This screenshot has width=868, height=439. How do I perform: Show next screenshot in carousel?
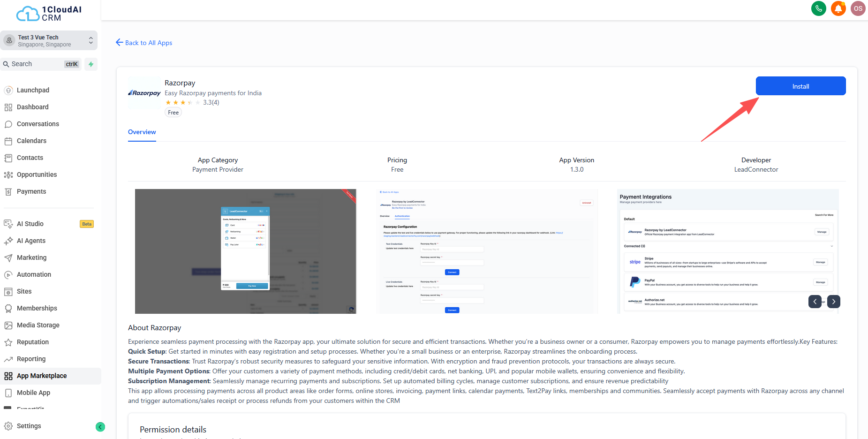click(834, 302)
